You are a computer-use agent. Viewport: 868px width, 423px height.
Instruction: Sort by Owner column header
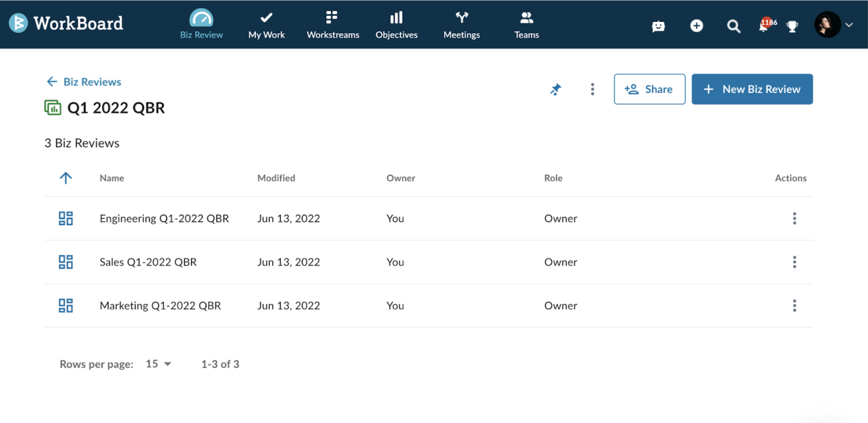point(401,178)
